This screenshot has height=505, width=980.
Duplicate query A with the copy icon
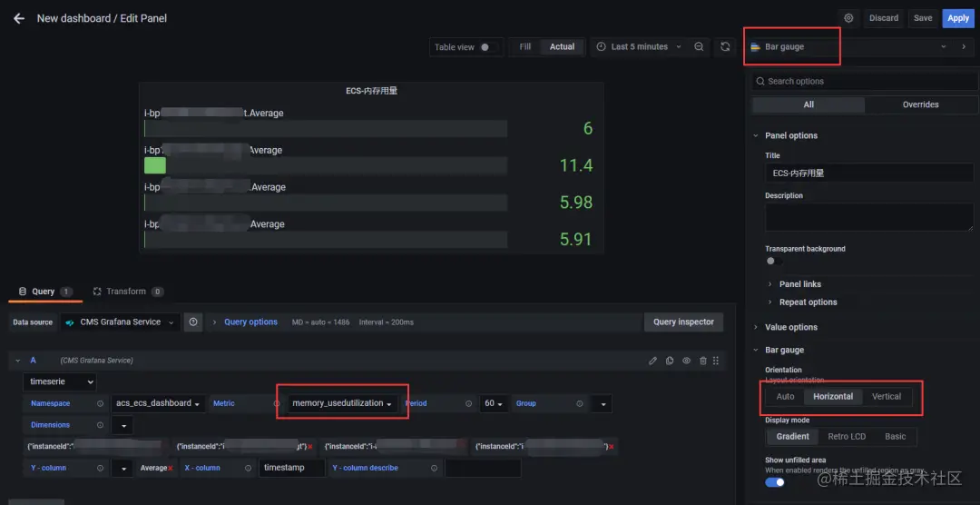coord(670,361)
